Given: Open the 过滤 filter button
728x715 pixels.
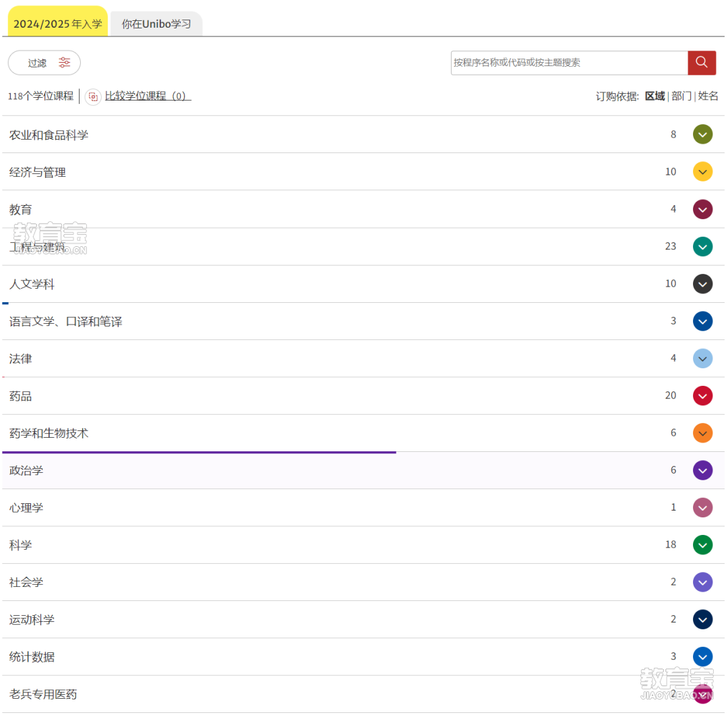Looking at the screenshot, I should pyautogui.click(x=44, y=63).
